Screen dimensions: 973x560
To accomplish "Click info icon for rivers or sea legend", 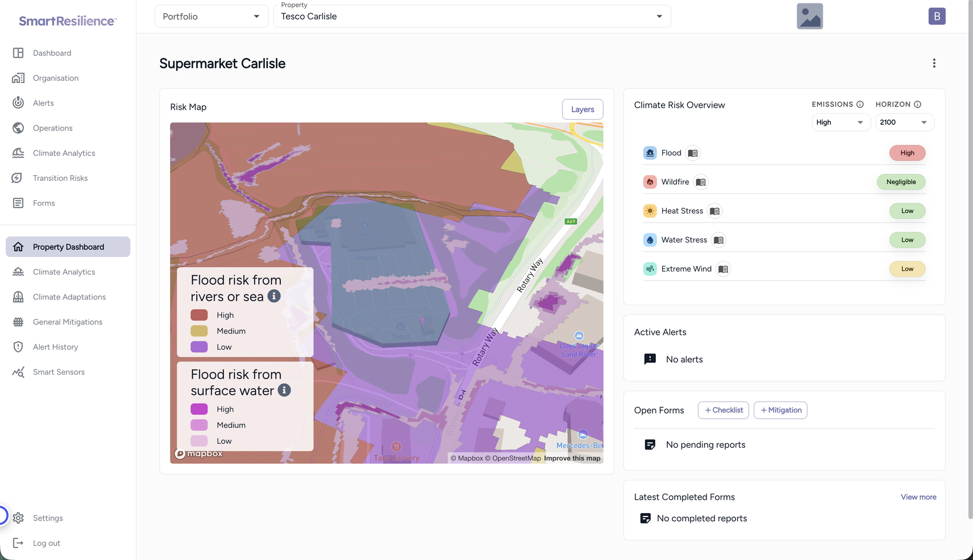I will coord(274,296).
